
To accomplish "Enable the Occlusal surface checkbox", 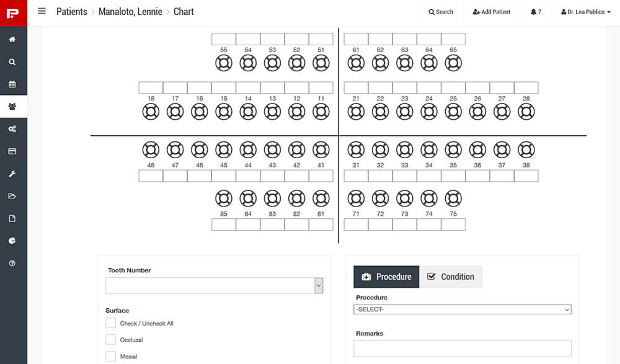I will pyautogui.click(x=111, y=339).
